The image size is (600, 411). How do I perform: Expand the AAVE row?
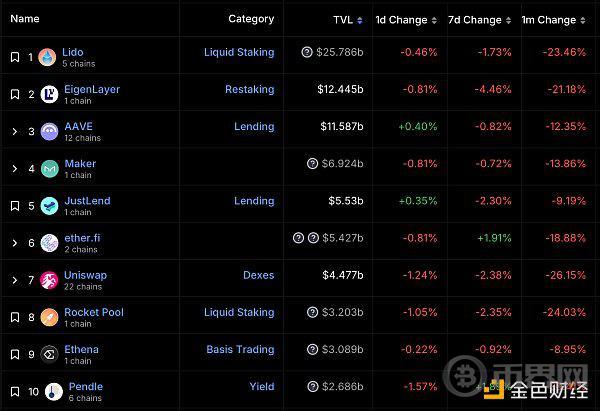click(x=14, y=131)
